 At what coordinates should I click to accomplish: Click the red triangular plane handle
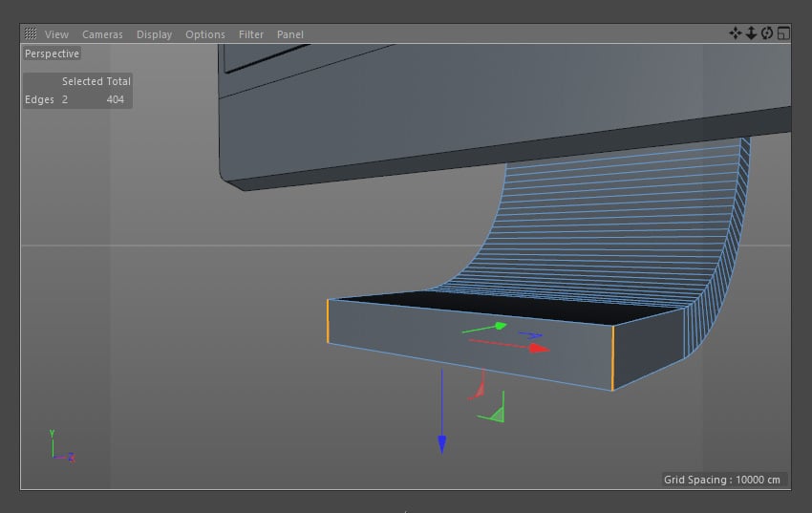tap(480, 388)
